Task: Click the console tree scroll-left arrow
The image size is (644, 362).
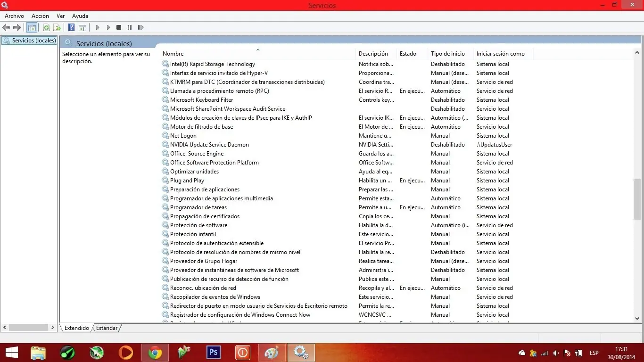Action: pyautogui.click(x=5, y=328)
